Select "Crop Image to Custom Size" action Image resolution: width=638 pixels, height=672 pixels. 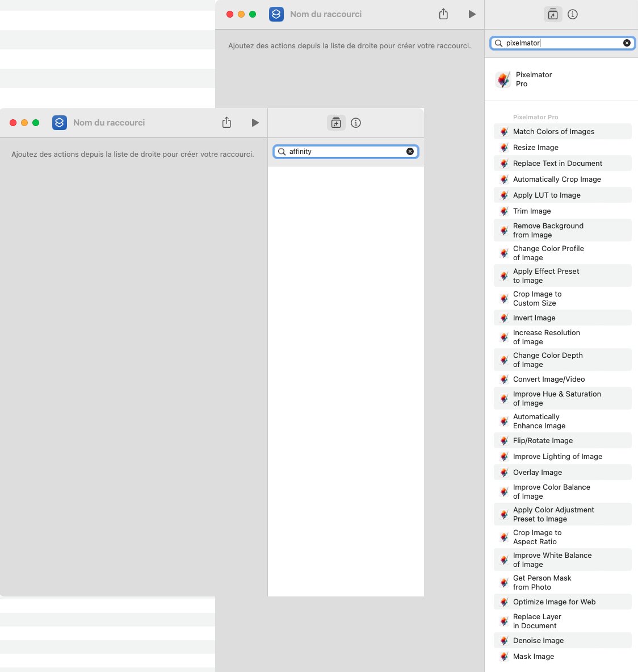click(x=563, y=298)
